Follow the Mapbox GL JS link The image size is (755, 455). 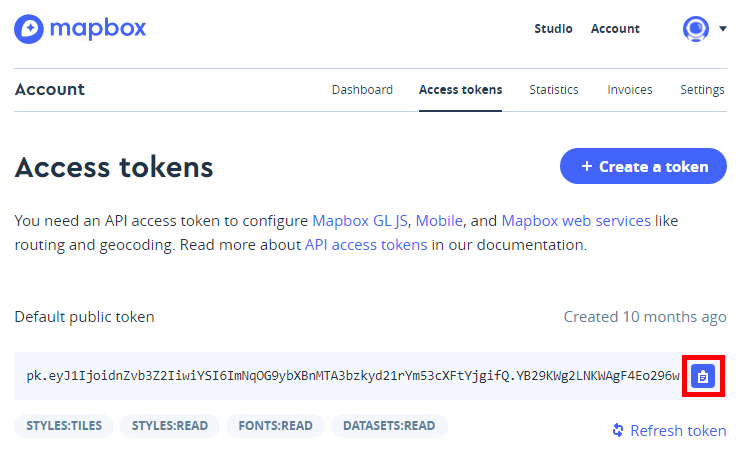[x=360, y=221]
